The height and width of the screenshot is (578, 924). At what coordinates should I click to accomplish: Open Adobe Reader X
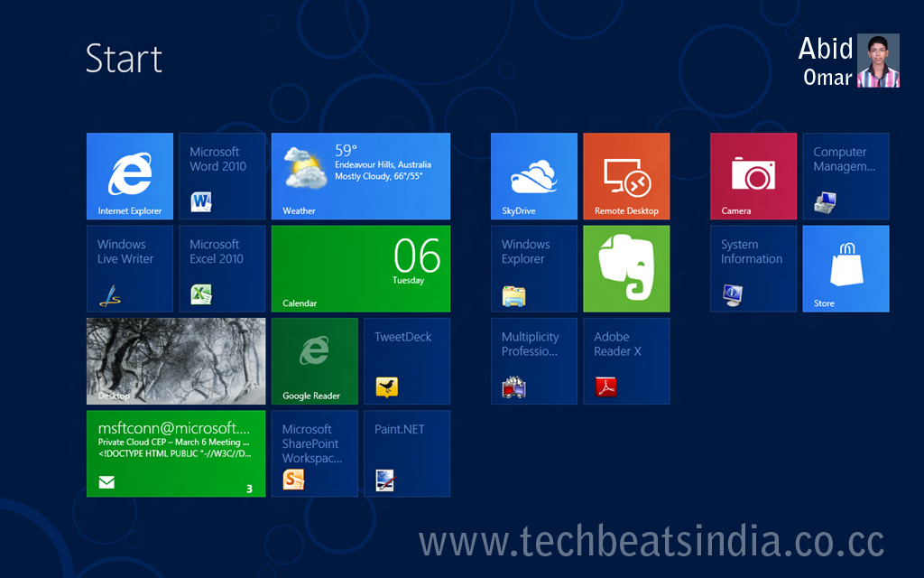(x=626, y=361)
